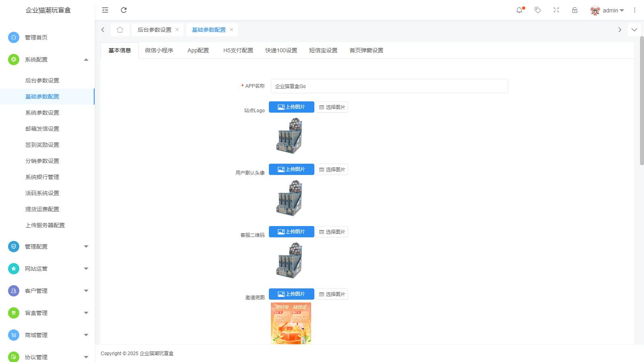
Task: Click the lock screen icon
Action: (x=575, y=10)
